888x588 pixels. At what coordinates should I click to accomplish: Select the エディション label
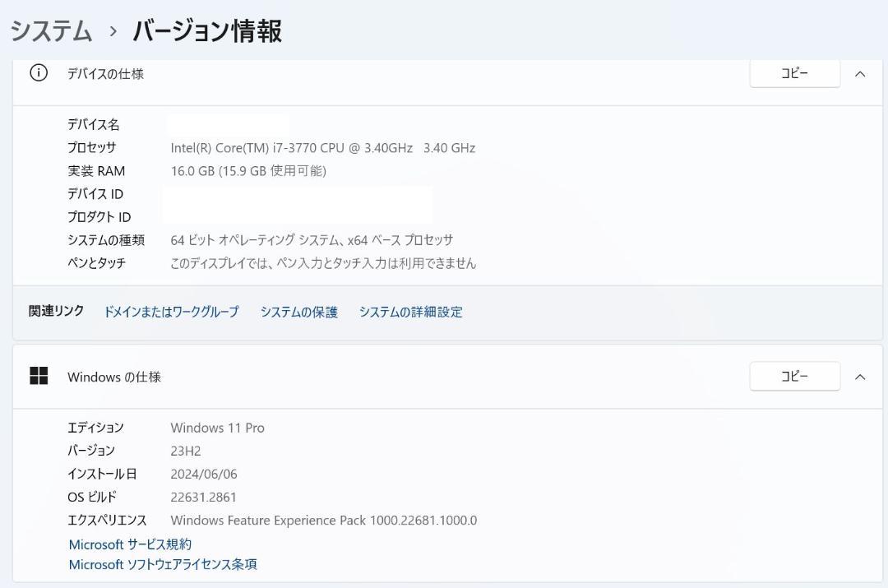point(95,427)
